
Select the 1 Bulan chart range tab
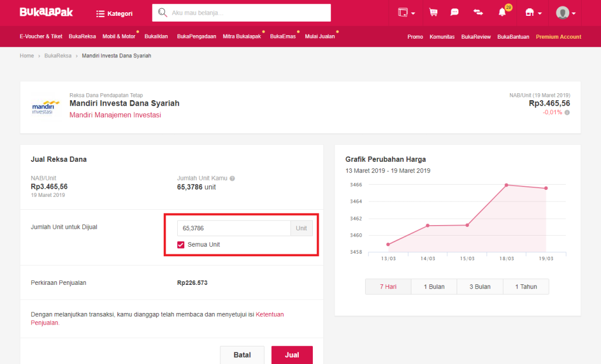pos(434,287)
